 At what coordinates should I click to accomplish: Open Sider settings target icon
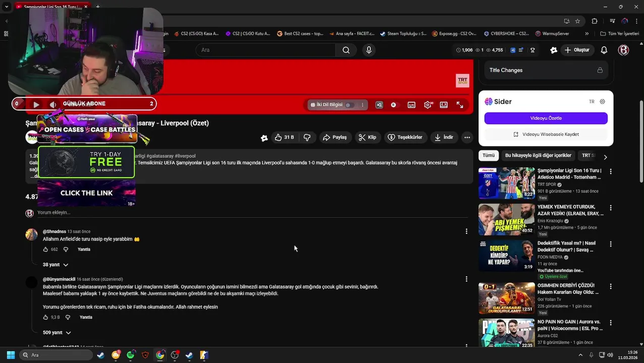[603, 101]
